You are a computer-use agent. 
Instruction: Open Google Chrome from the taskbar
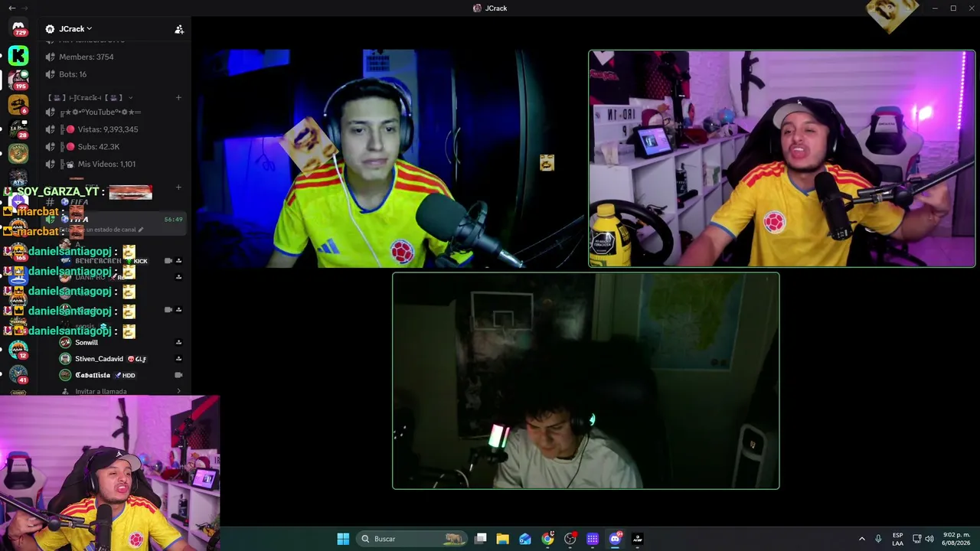click(547, 539)
